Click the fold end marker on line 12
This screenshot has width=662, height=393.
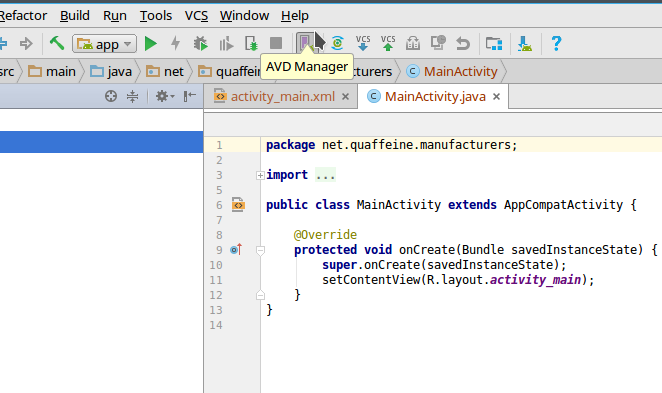tap(260, 295)
